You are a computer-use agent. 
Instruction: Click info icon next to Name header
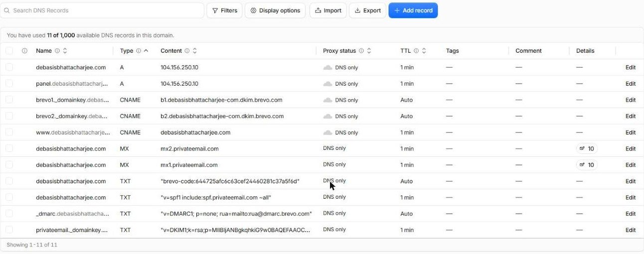[57, 51]
